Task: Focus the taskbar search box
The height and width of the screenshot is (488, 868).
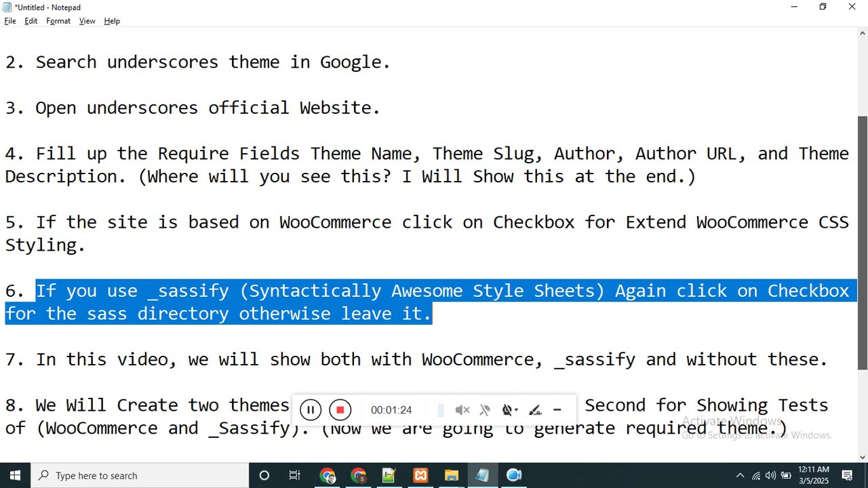Action: click(140, 475)
